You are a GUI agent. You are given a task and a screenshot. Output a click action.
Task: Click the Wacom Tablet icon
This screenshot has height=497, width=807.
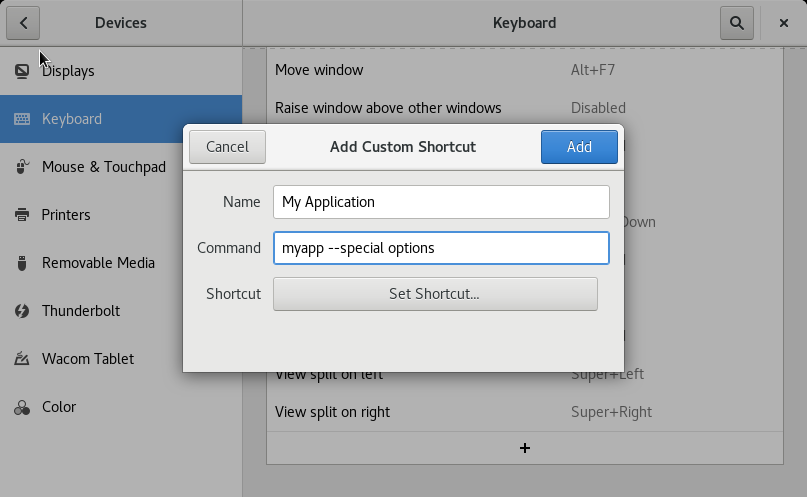(22, 359)
